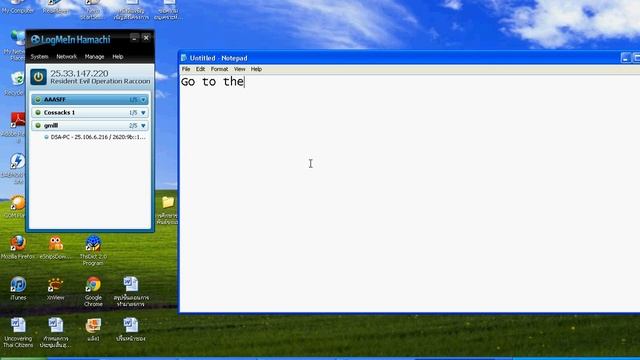
Task: Toggle the Hamachi power button
Action: 38,77
